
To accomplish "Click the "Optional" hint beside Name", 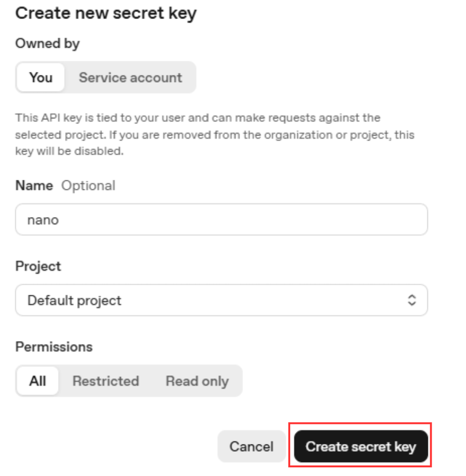I will [x=88, y=186].
